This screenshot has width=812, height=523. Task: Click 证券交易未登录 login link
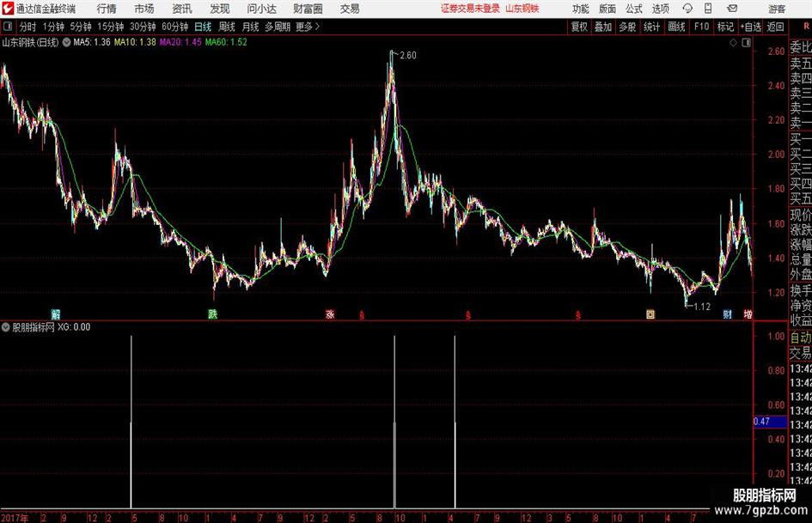(x=470, y=9)
